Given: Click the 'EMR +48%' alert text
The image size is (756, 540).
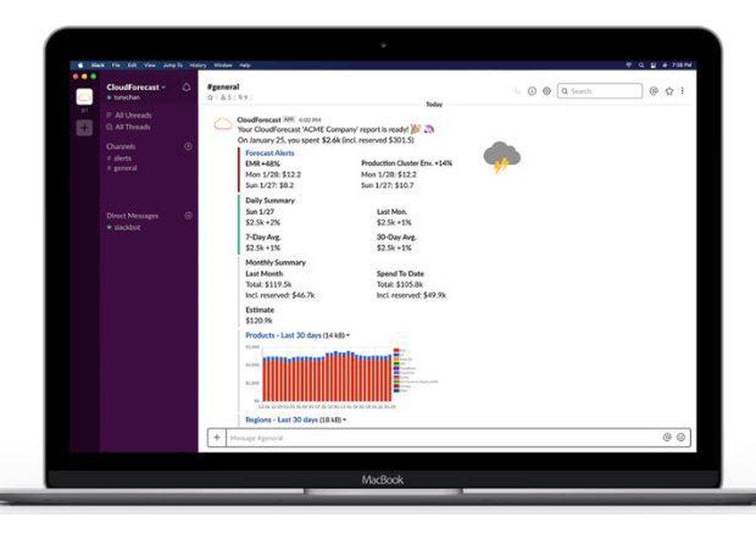Looking at the screenshot, I should tap(262, 163).
